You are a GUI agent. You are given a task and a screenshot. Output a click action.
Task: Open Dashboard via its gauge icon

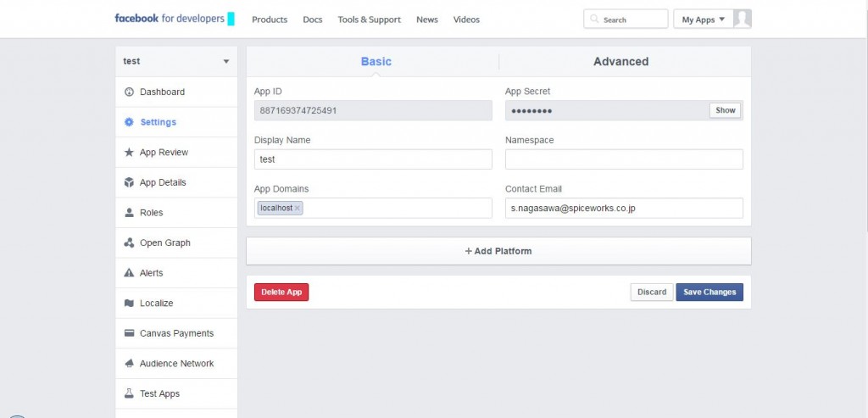[129, 92]
